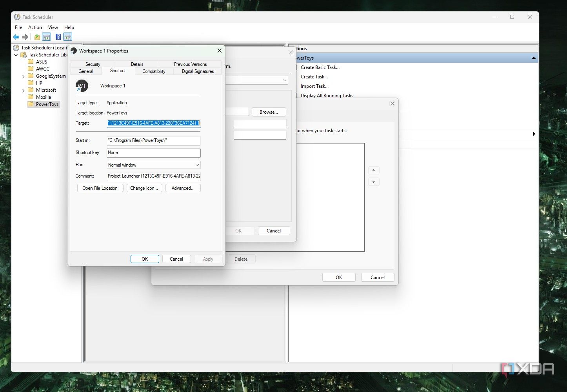
Task: Open the View menu
Action: pos(53,27)
